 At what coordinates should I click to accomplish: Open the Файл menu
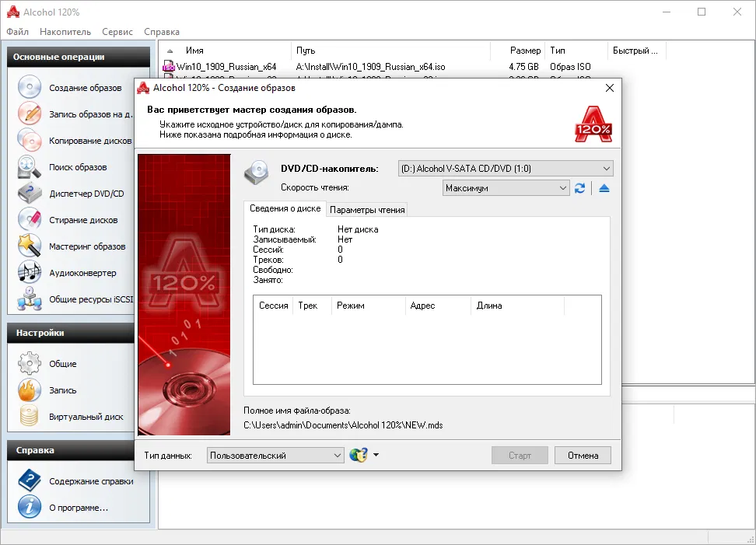[x=17, y=32]
